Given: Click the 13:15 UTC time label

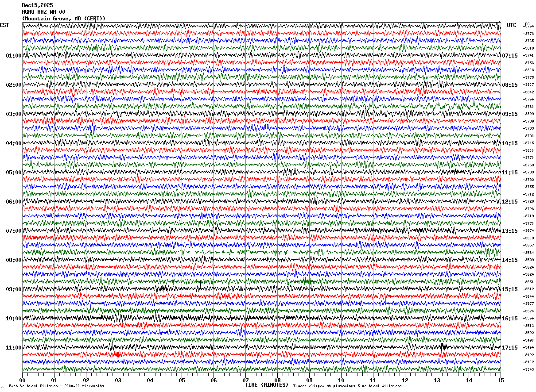Looking at the screenshot, I should 510,231.
